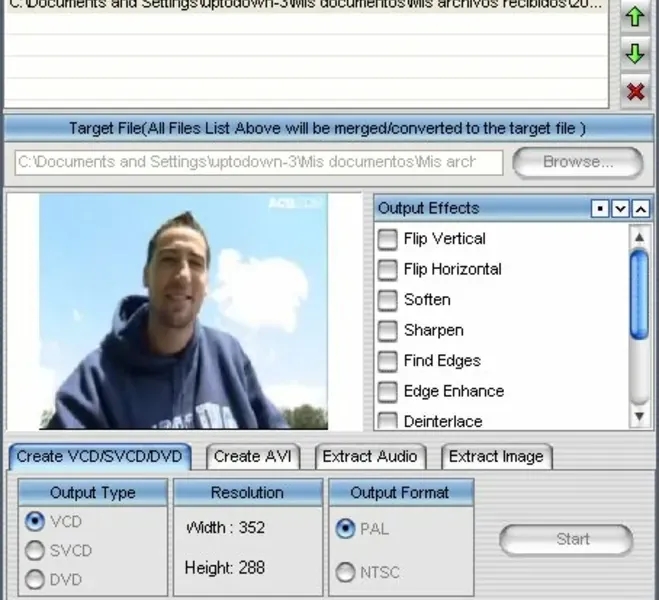659x600 pixels.
Task: Tick the Soften checkbox
Action: (387, 300)
